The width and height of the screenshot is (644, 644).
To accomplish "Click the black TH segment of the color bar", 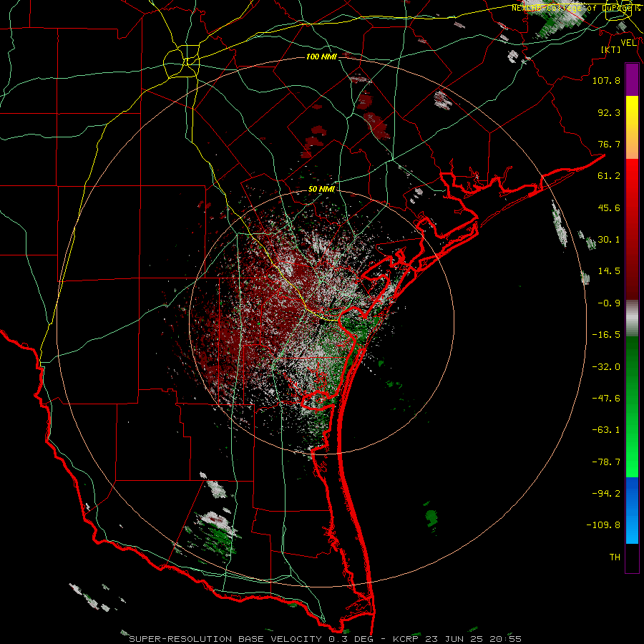I will (x=632, y=557).
